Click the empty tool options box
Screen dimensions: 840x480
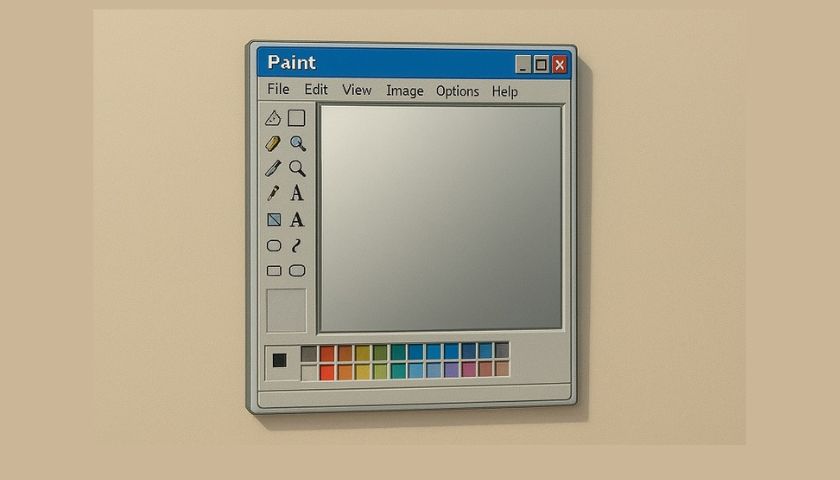(x=287, y=310)
